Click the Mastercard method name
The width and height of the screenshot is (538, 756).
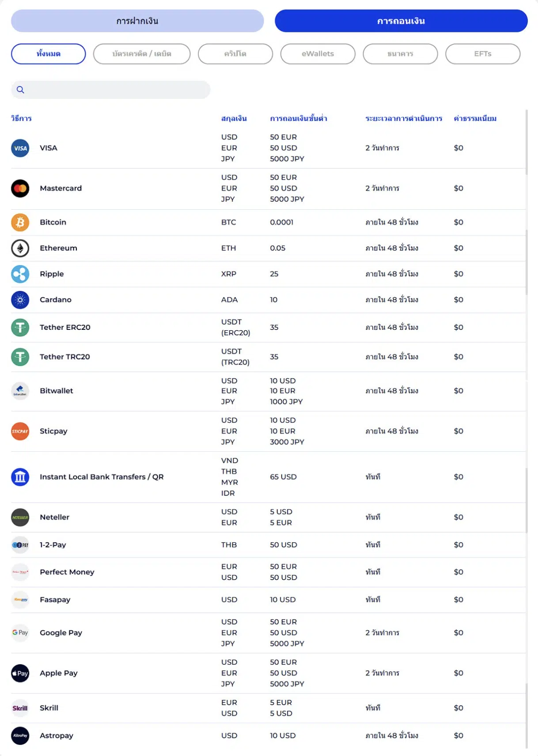pos(61,189)
